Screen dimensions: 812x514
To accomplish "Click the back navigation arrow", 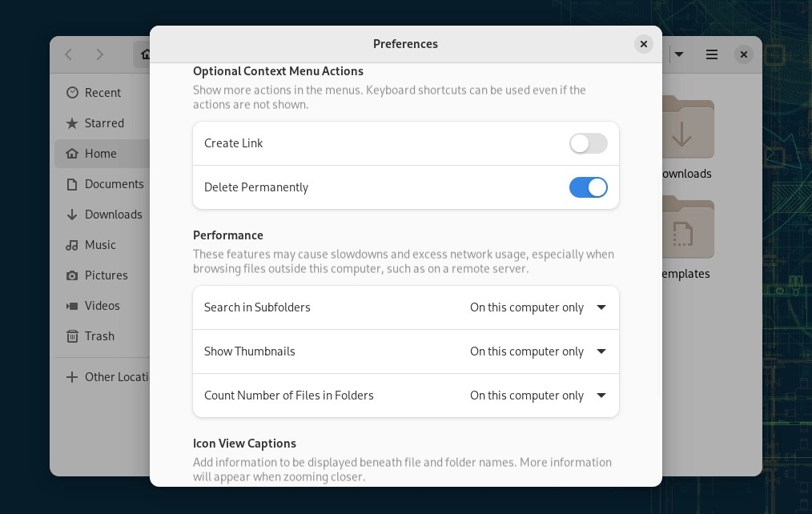I will pos(69,54).
